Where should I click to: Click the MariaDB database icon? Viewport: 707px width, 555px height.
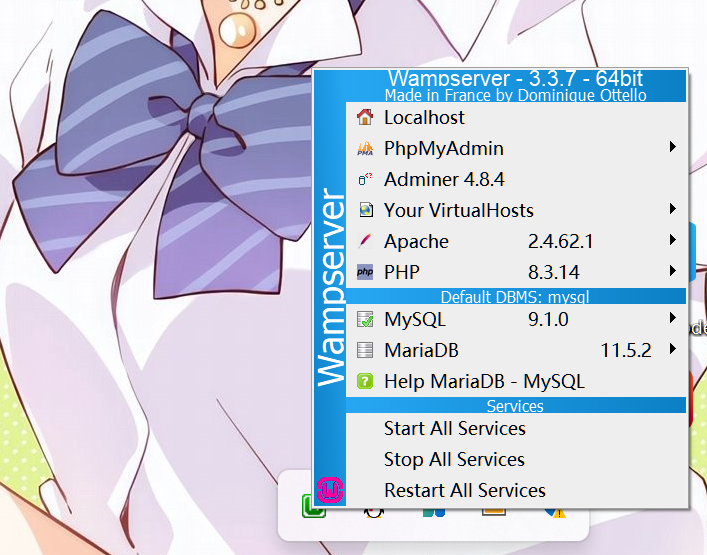pos(364,351)
